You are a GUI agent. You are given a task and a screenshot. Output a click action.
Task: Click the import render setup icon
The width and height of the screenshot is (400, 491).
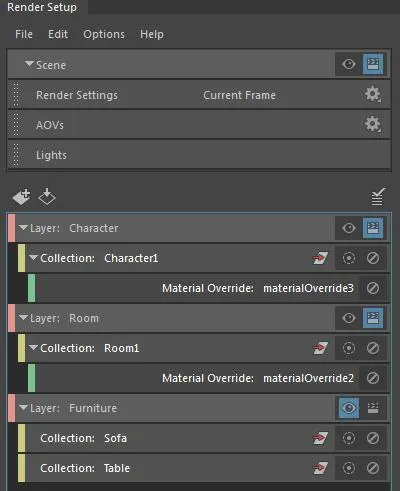pos(47,197)
